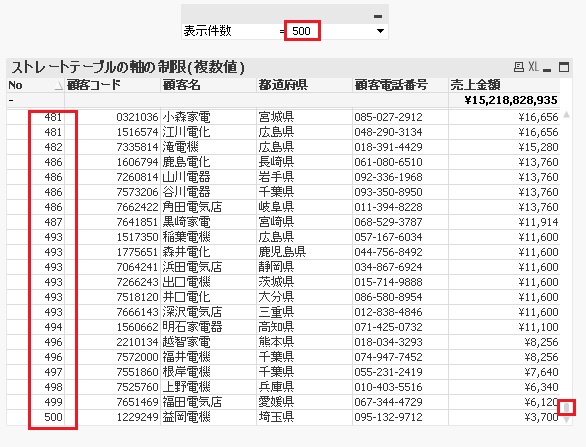Click the 表示件数 variable label

(x=207, y=31)
